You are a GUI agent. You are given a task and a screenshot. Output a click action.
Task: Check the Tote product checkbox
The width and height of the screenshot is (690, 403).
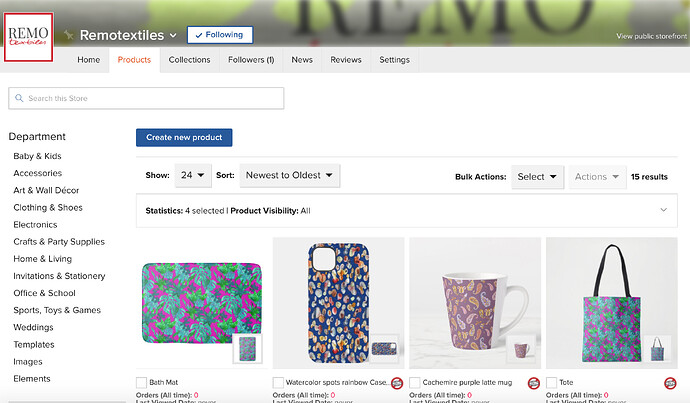[551, 382]
